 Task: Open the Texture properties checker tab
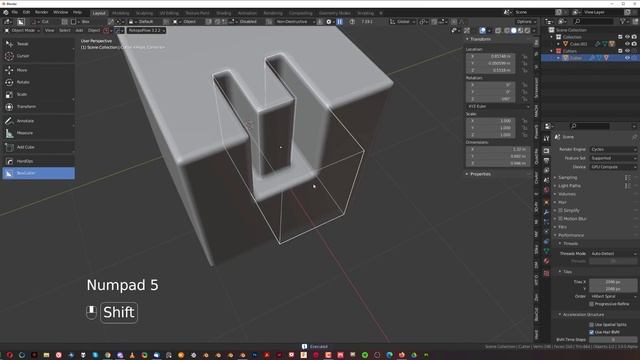point(547,273)
